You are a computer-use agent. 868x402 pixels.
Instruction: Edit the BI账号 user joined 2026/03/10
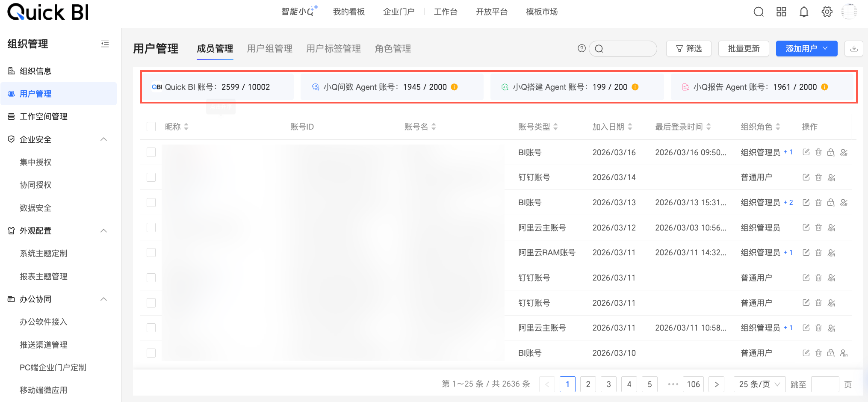pyautogui.click(x=806, y=353)
